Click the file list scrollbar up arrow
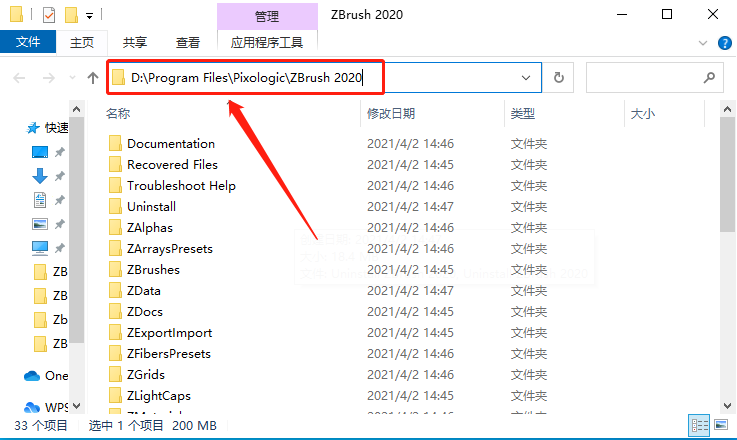The width and height of the screenshot is (737, 440). [x=727, y=110]
